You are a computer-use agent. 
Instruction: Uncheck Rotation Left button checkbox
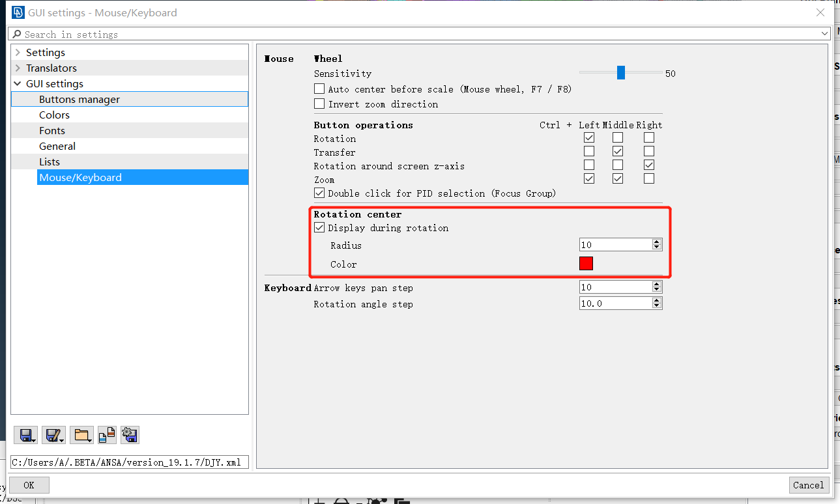[589, 138]
